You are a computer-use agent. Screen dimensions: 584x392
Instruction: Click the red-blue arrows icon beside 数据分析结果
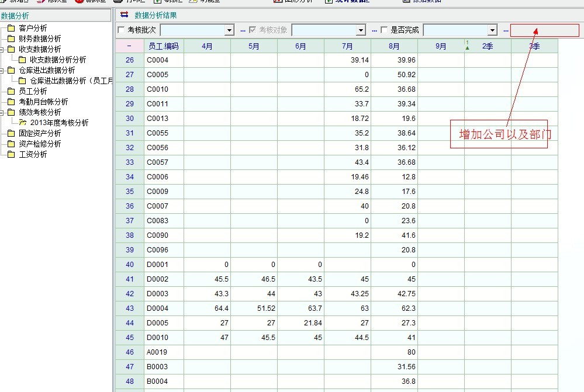[124, 15]
